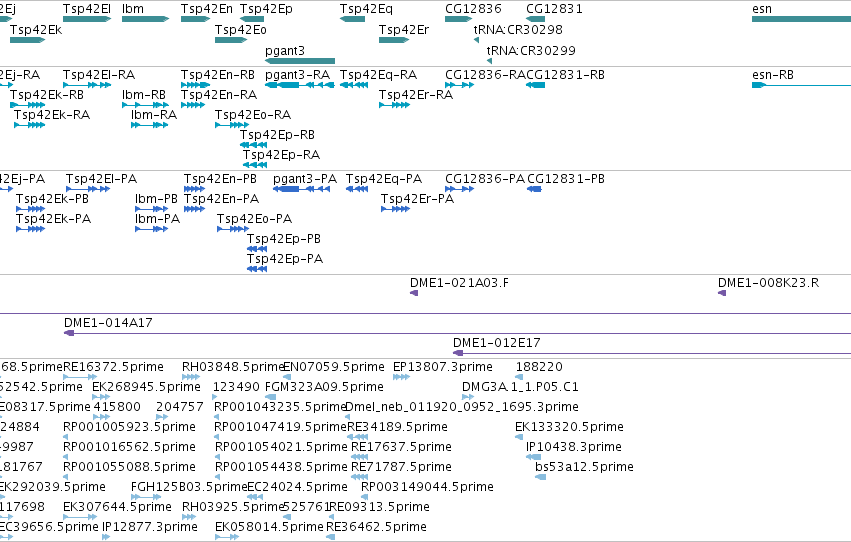Select the FGM323A09.5prime EST marker

[270, 397]
